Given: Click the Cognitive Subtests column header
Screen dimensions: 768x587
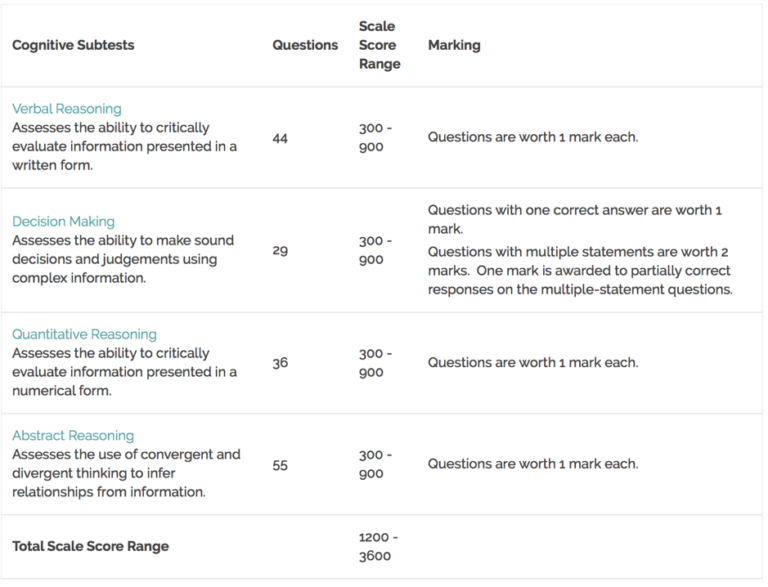Looking at the screenshot, I should 73,45.
